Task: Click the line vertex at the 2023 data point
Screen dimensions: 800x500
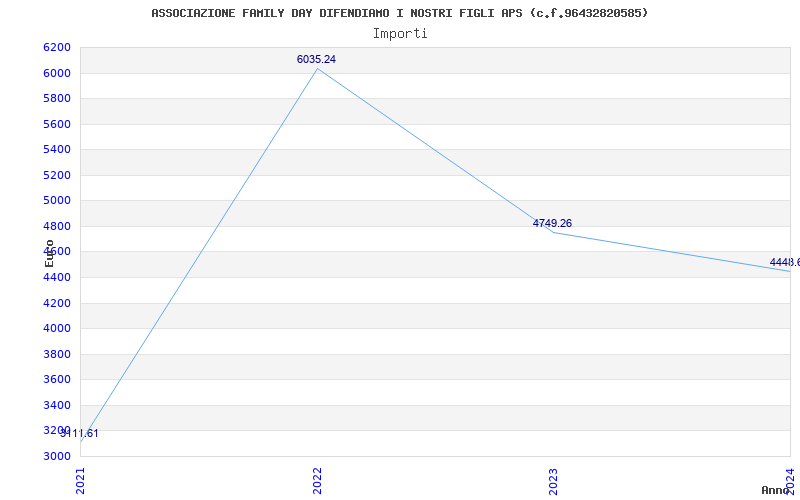Action: [x=554, y=233]
